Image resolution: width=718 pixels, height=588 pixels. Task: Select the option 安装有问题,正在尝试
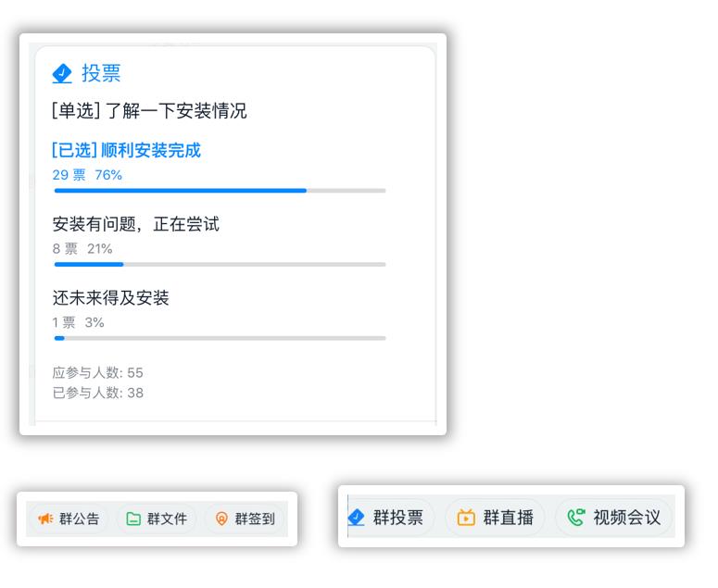pos(135,224)
